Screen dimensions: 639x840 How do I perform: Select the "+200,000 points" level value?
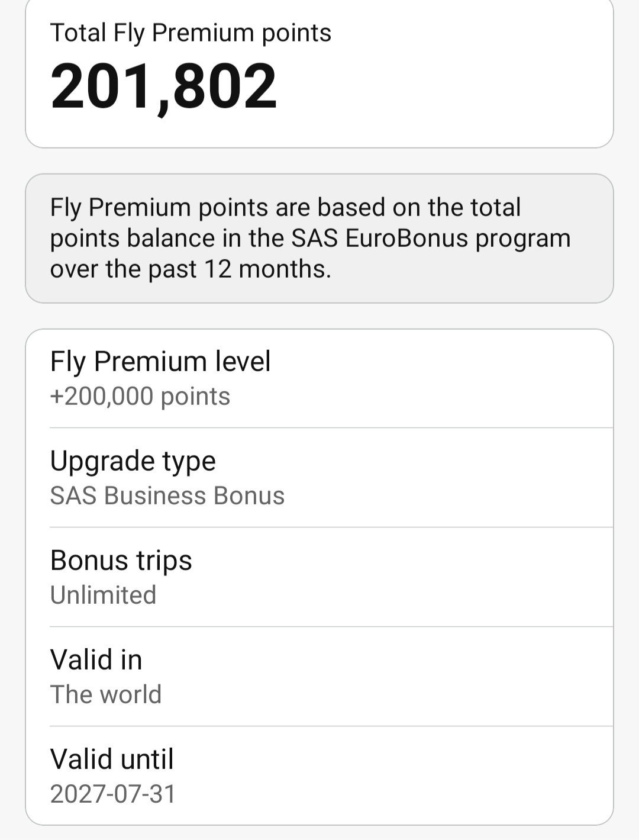(x=140, y=396)
